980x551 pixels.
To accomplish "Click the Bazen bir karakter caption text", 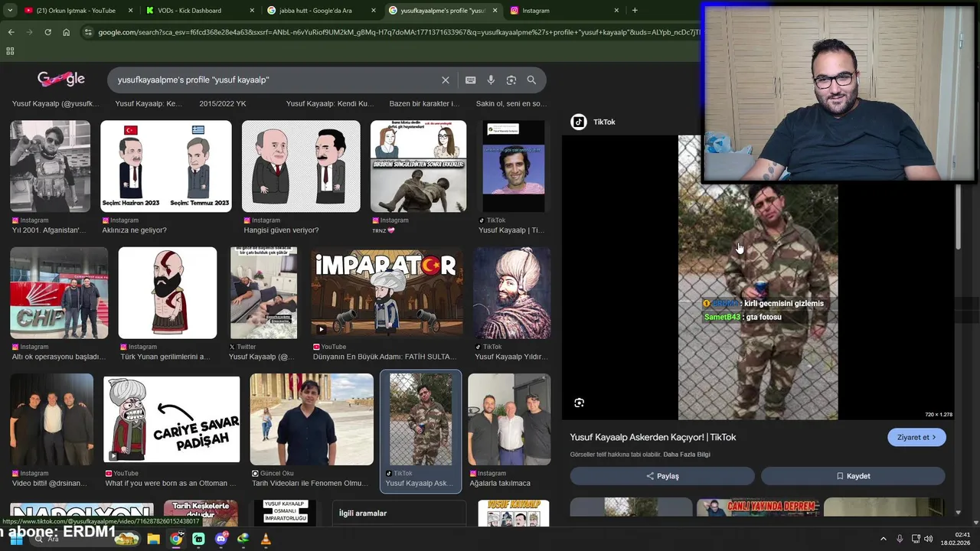I will click(x=424, y=103).
